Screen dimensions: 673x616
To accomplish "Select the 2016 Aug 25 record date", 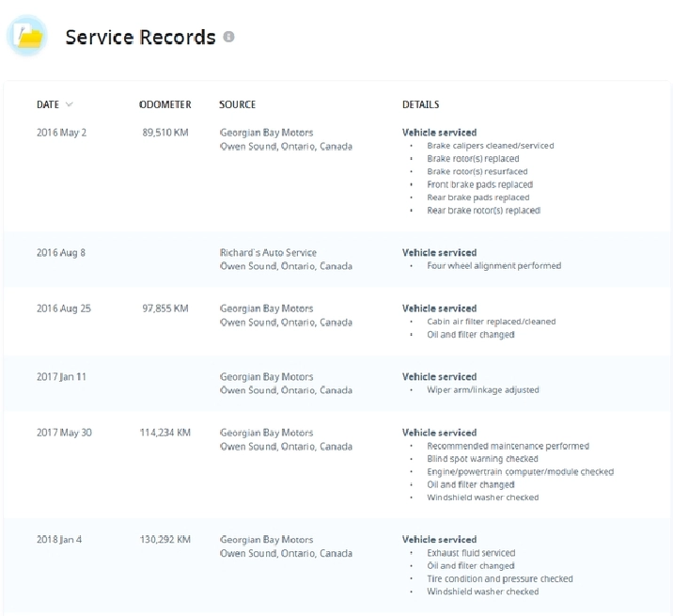I will pos(64,308).
